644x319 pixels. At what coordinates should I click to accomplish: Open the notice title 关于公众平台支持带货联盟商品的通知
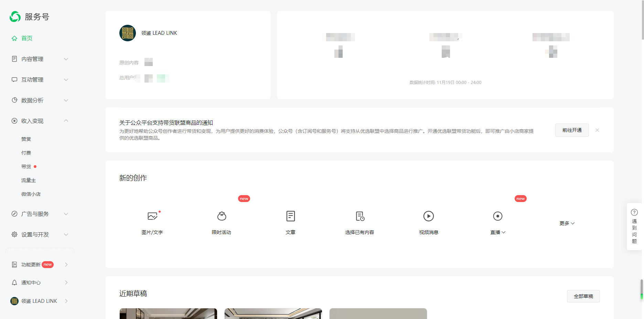point(166,123)
